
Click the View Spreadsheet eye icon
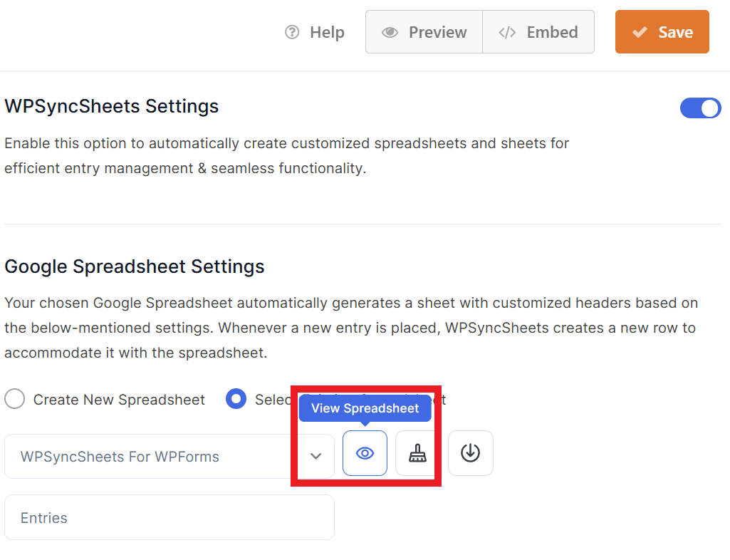tap(365, 453)
